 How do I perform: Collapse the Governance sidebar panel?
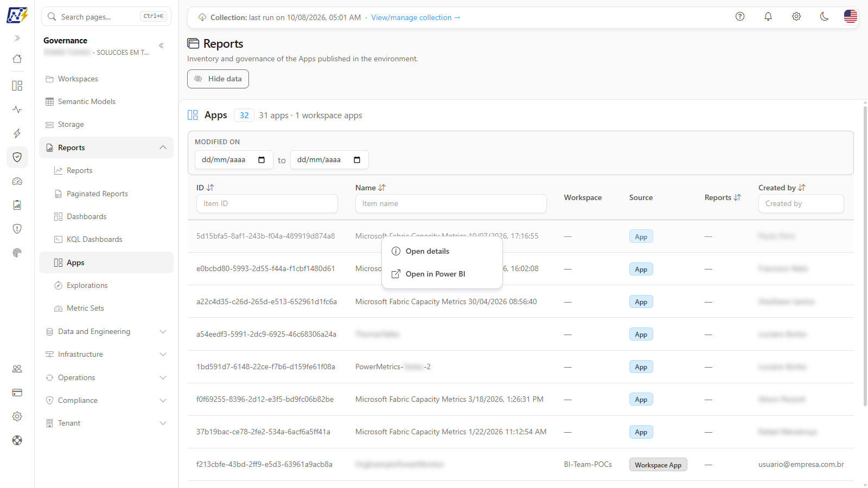click(x=161, y=46)
